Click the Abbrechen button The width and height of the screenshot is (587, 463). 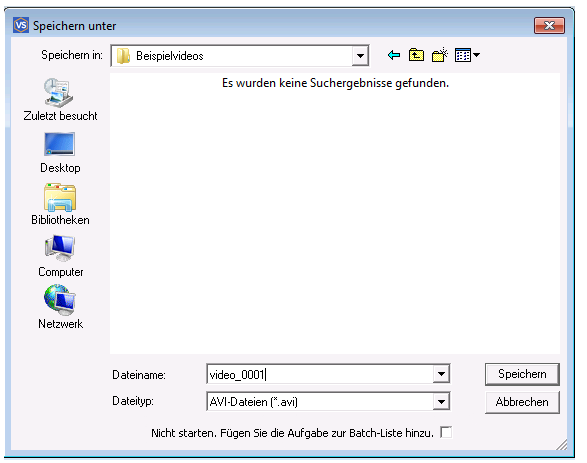point(522,402)
